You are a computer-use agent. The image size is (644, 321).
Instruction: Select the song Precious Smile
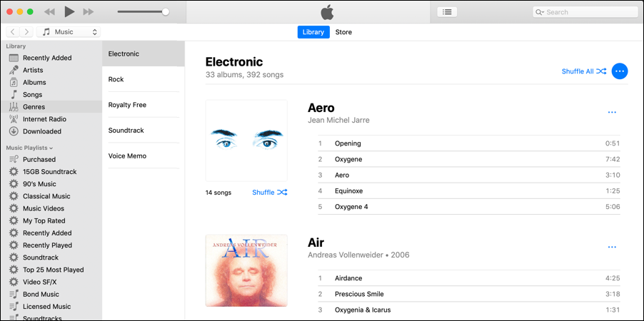click(469, 294)
